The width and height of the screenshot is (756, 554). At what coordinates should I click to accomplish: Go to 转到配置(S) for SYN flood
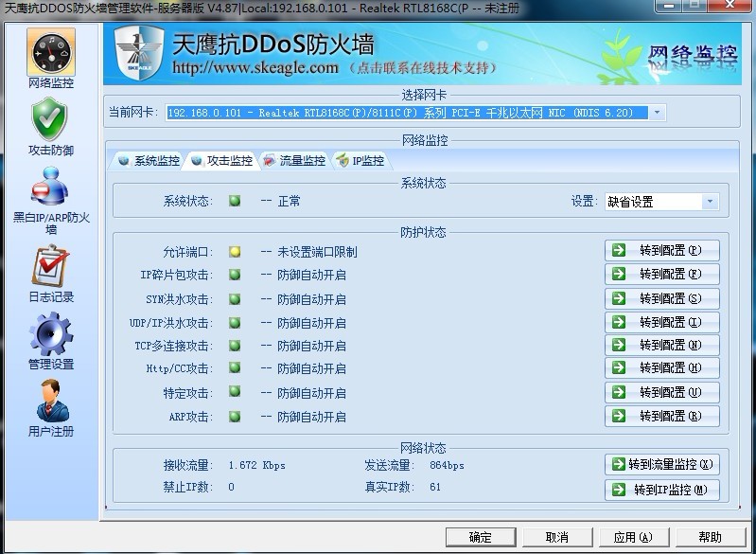tap(662, 298)
